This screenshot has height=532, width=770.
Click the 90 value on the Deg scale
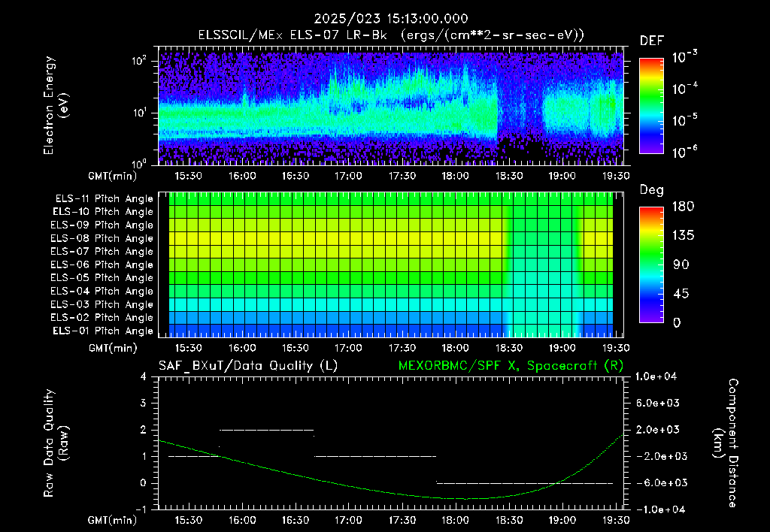(x=681, y=264)
